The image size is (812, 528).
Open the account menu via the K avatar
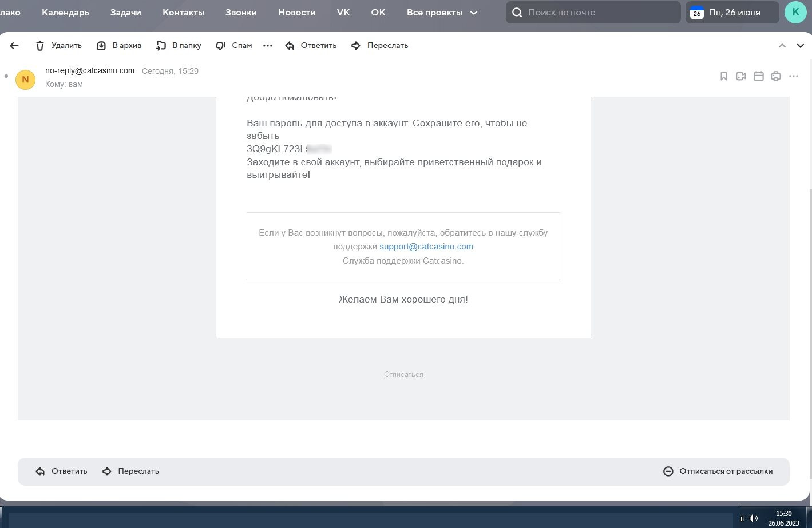795,12
